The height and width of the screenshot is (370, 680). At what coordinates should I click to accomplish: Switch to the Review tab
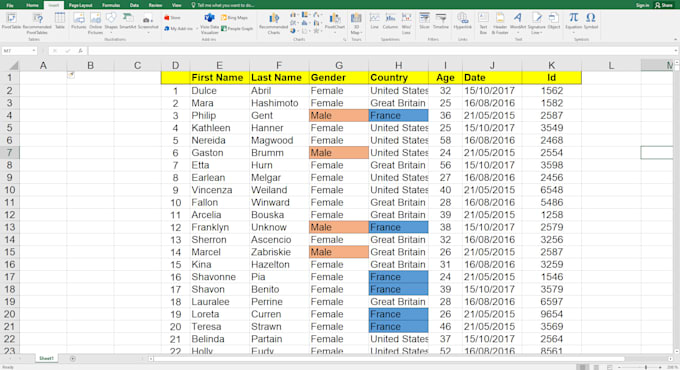(x=155, y=5)
